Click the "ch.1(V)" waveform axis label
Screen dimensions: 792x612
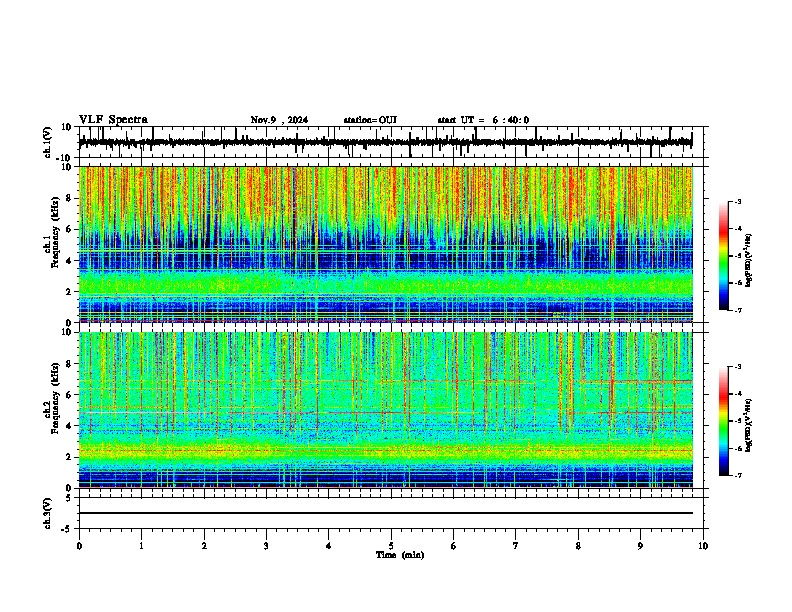pos(48,142)
